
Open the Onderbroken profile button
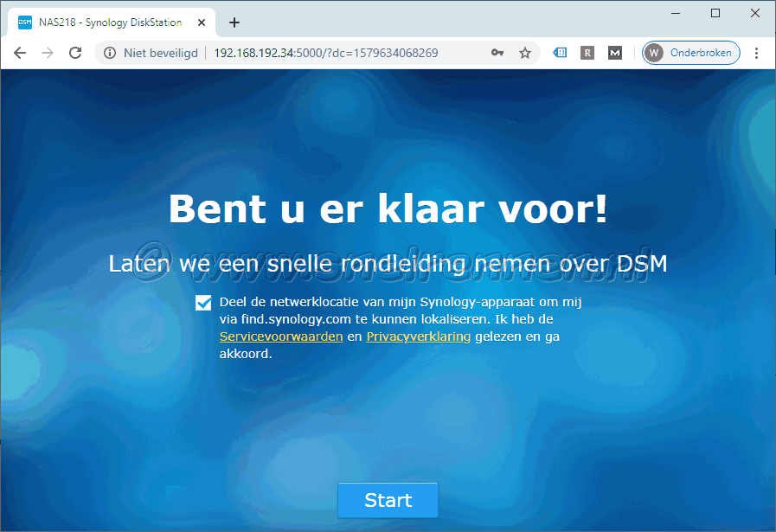(x=691, y=53)
